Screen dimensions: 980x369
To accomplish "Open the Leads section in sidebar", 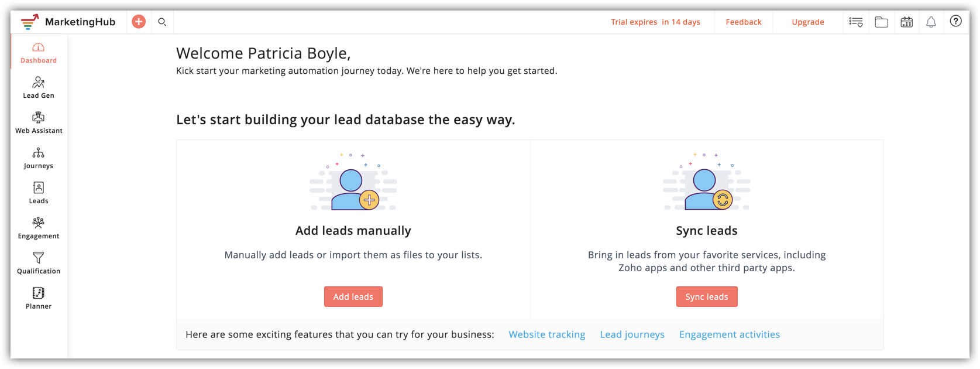I will [x=39, y=193].
